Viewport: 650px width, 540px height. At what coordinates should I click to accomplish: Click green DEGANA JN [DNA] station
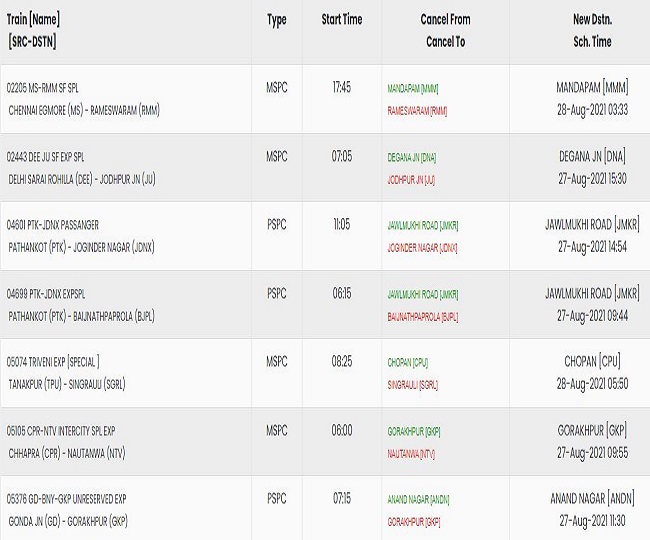(412, 157)
